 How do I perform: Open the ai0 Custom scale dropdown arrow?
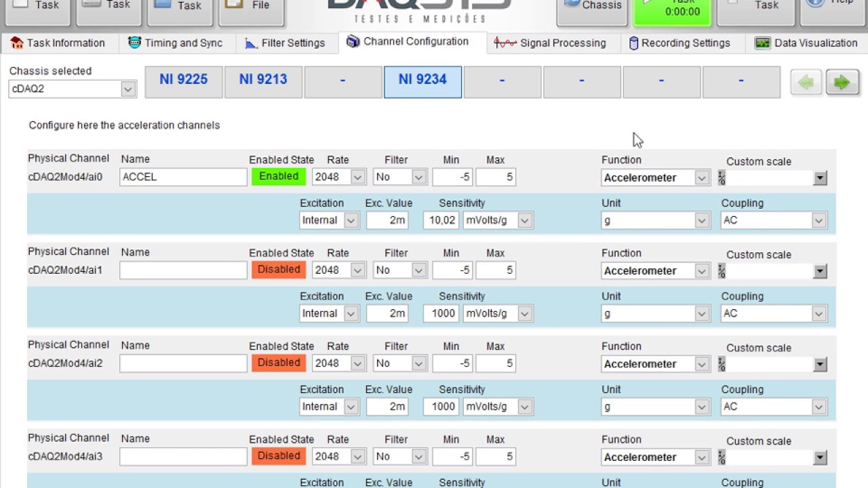820,178
